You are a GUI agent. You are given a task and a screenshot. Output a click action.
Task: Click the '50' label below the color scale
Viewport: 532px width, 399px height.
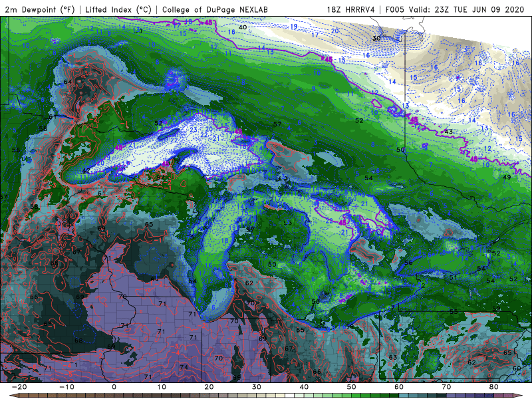tap(352, 387)
